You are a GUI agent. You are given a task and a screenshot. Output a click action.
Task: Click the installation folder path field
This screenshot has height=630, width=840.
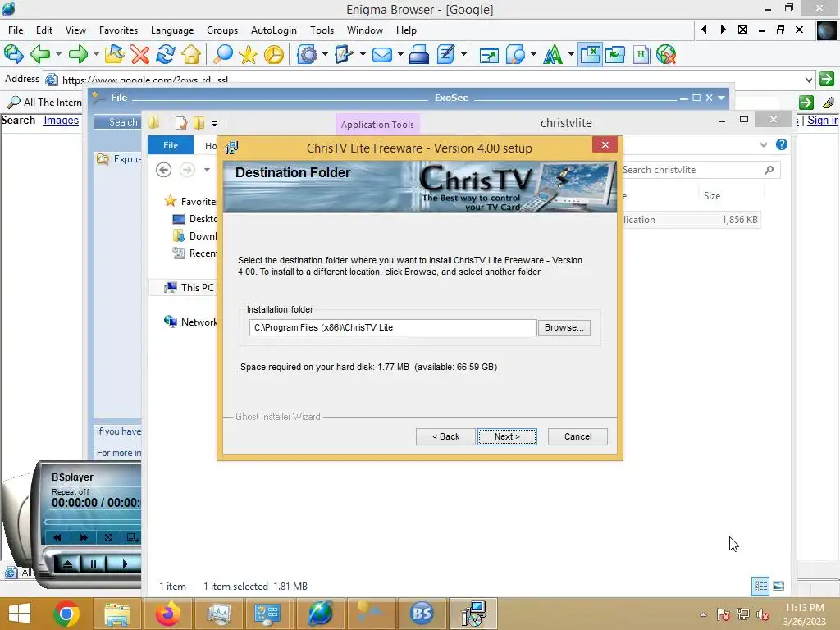[x=393, y=327]
